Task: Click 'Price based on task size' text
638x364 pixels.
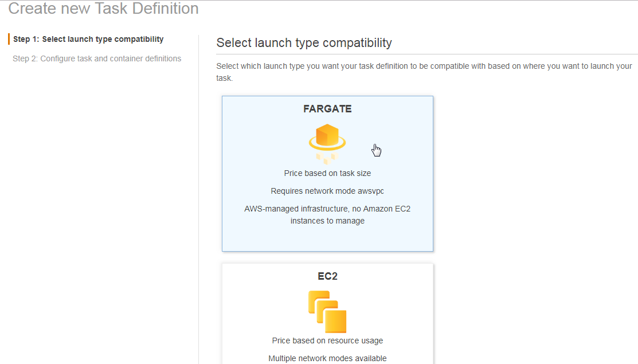Action: click(x=327, y=173)
